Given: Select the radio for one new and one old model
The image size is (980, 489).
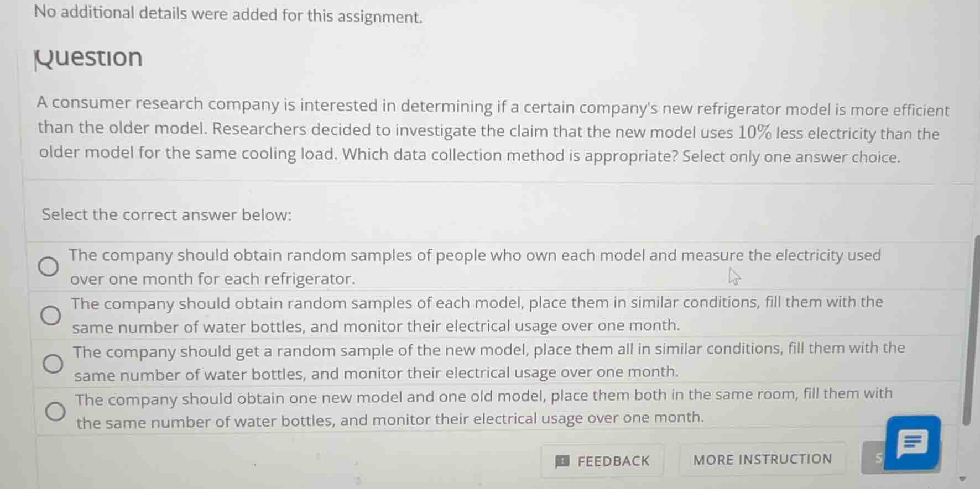Looking at the screenshot, I should click(x=56, y=411).
